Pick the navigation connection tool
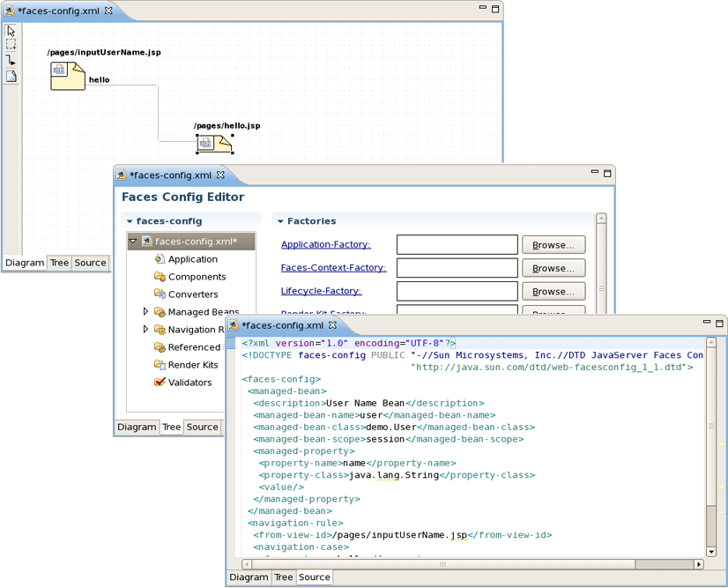728x588 pixels. 11,60
